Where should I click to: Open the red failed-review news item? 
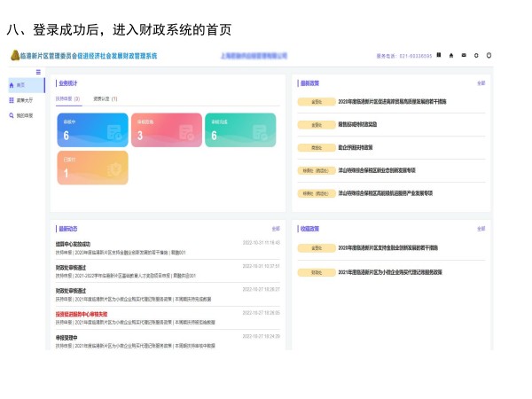[x=168, y=318]
